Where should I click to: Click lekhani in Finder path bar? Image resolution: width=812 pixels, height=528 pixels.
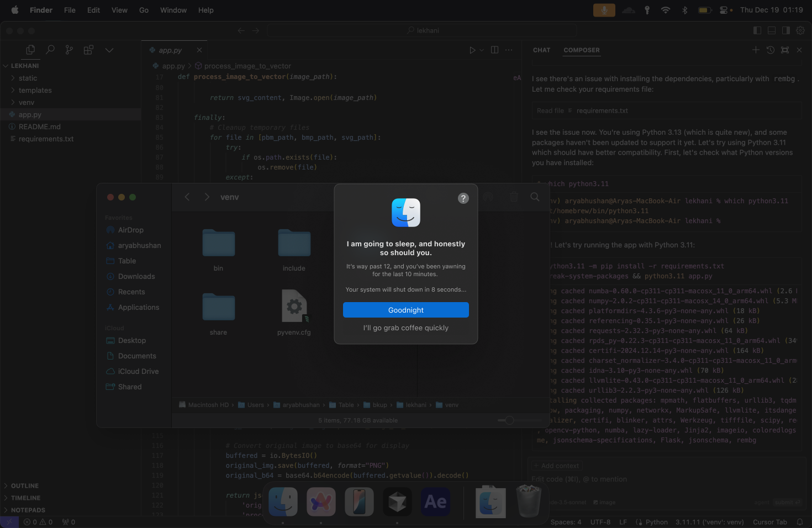tap(412, 405)
